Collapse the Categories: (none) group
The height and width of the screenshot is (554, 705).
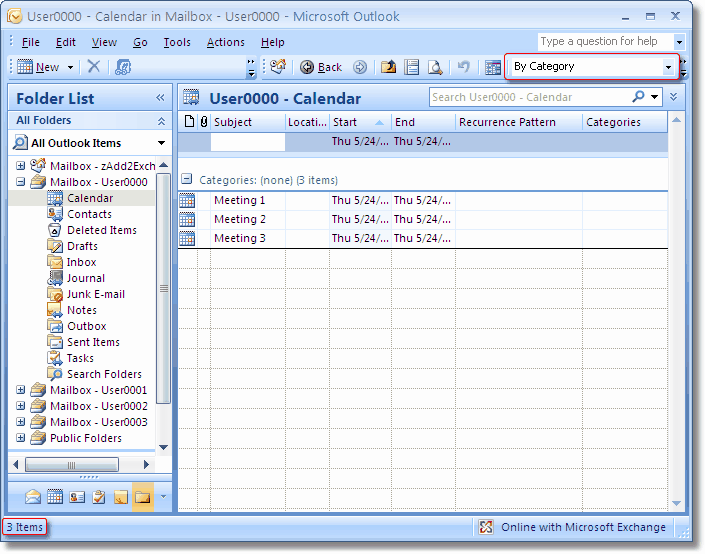(x=186, y=179)
